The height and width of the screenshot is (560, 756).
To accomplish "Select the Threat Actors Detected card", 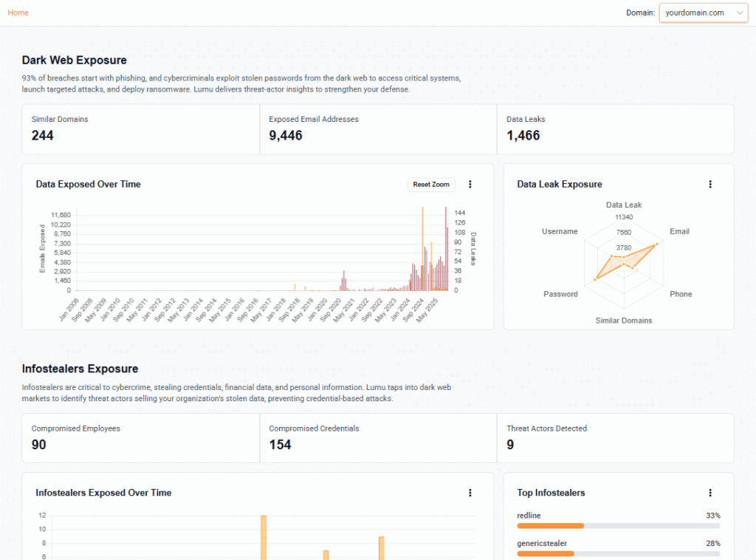I will click(615, 438).
